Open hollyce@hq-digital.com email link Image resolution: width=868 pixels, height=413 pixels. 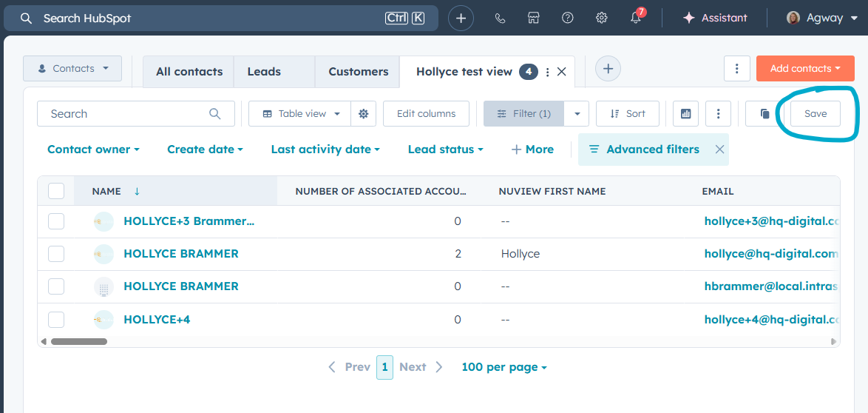coord(770,254)
